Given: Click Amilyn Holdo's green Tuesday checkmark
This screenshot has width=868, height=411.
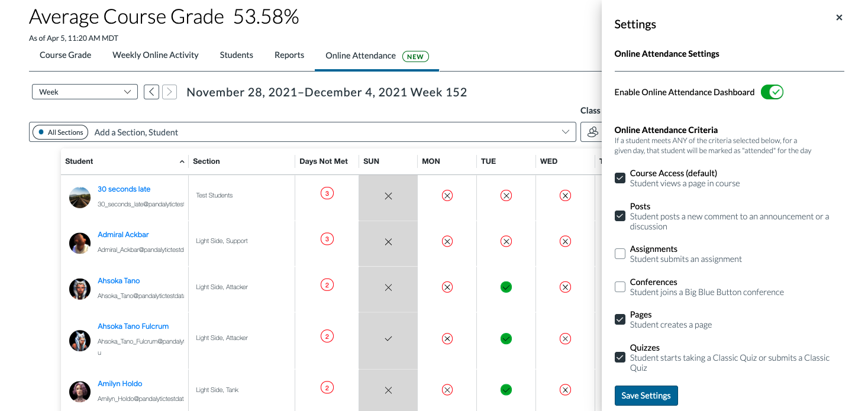Looking at the screenshot, I should pos(506,390).
